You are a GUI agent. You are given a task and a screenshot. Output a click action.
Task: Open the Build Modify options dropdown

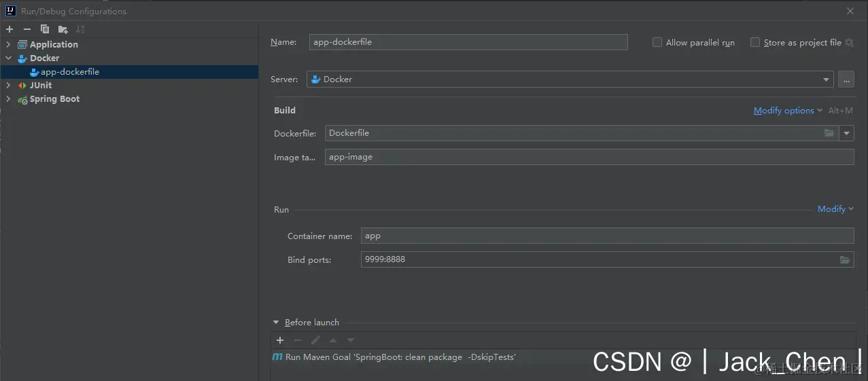tap(788, 111)
